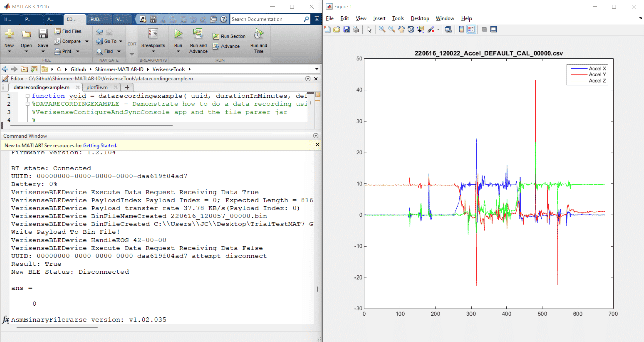Open the Insert menu in Figure 1
The image size is (644, 342).
click(379, 18)
